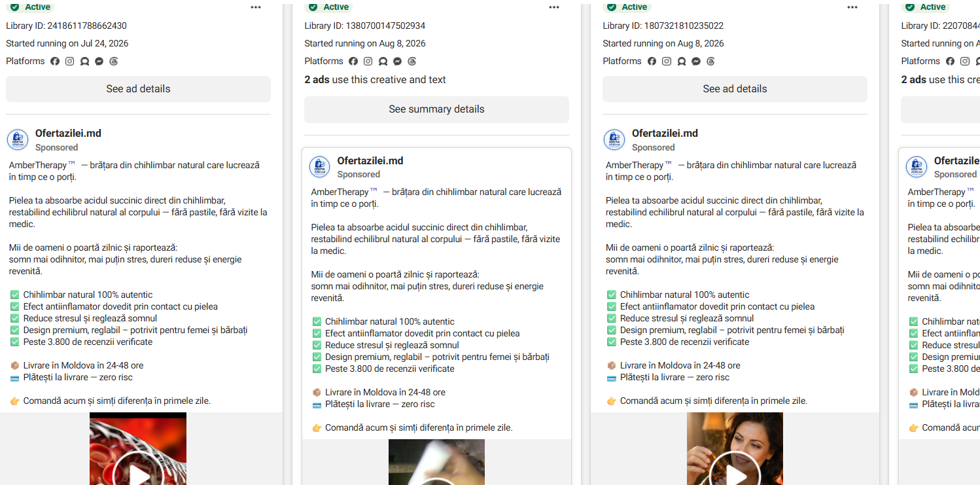Select Threads platform icon on ad ending 2934
The width and height of the screenshot is (980, 485).
pos(412,62)
